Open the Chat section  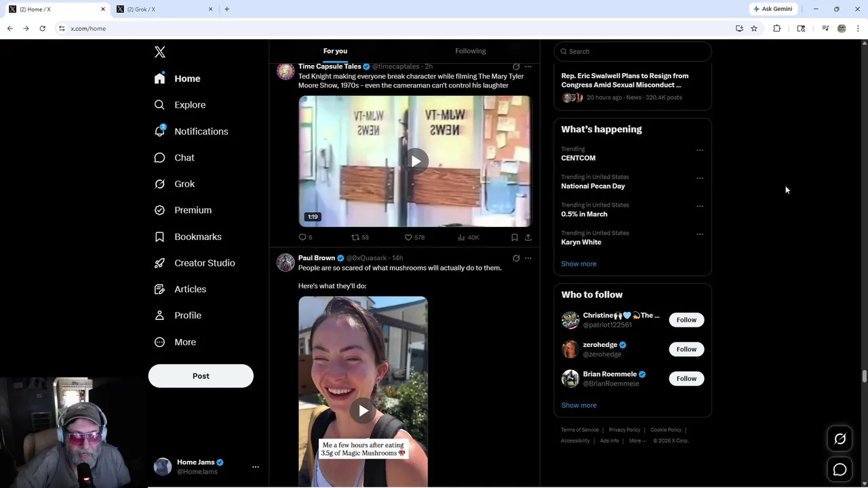click(174, 157)
